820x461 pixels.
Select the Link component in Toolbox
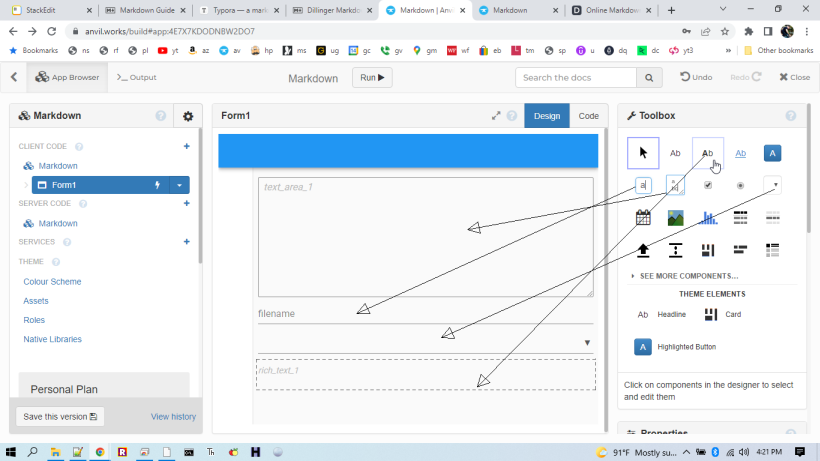(740, 153)
